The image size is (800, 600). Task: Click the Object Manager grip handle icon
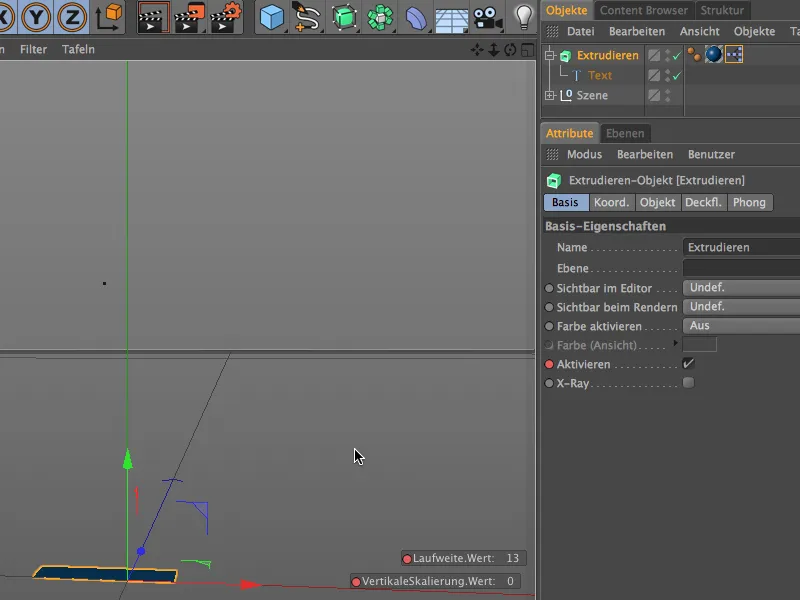(x=552, y=32)
